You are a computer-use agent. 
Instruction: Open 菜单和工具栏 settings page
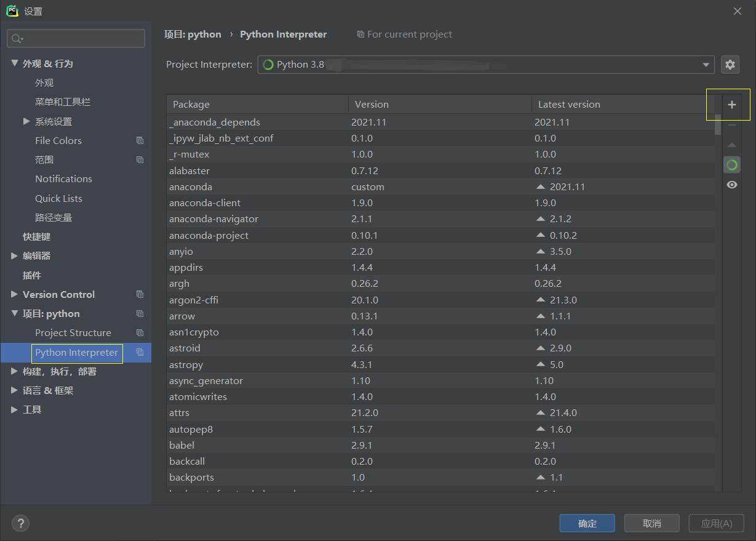tap(63, 102)
